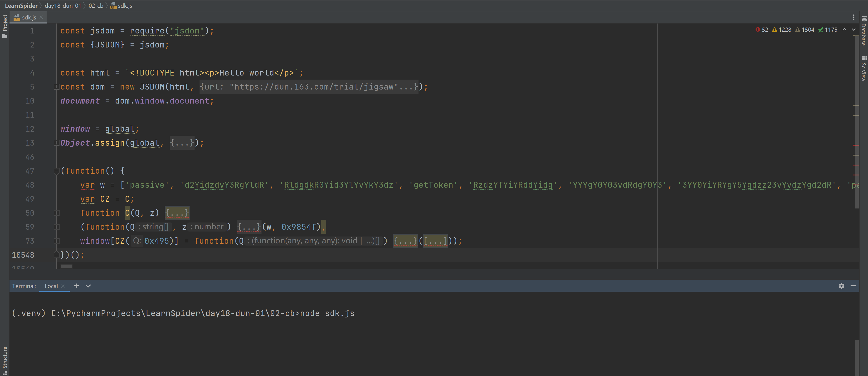Viewport: 868px width, 376px height.
Task: Click line number 47 in the gutter
Action: (x=30, y=171)
